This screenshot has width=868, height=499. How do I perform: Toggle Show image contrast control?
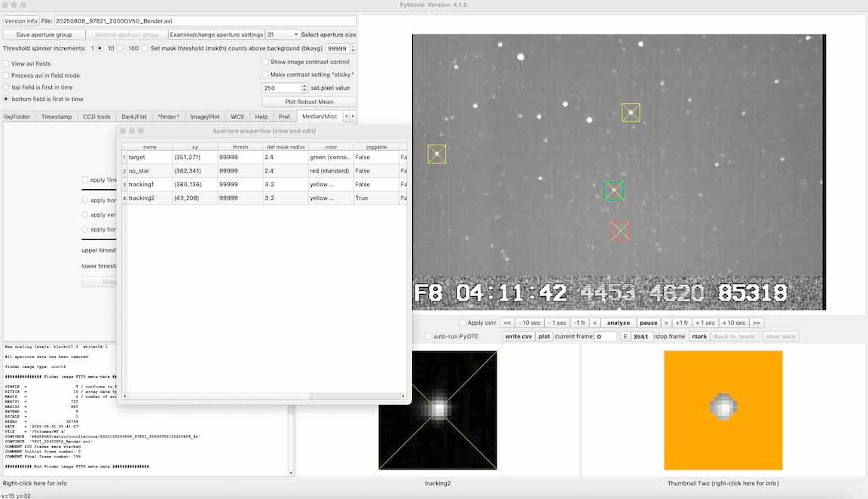[265, 62]
